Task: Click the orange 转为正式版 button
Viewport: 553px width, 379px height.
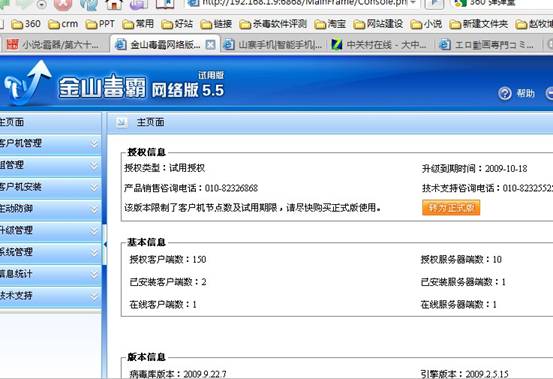Action: pyautogui.click(x=451, y=208)
